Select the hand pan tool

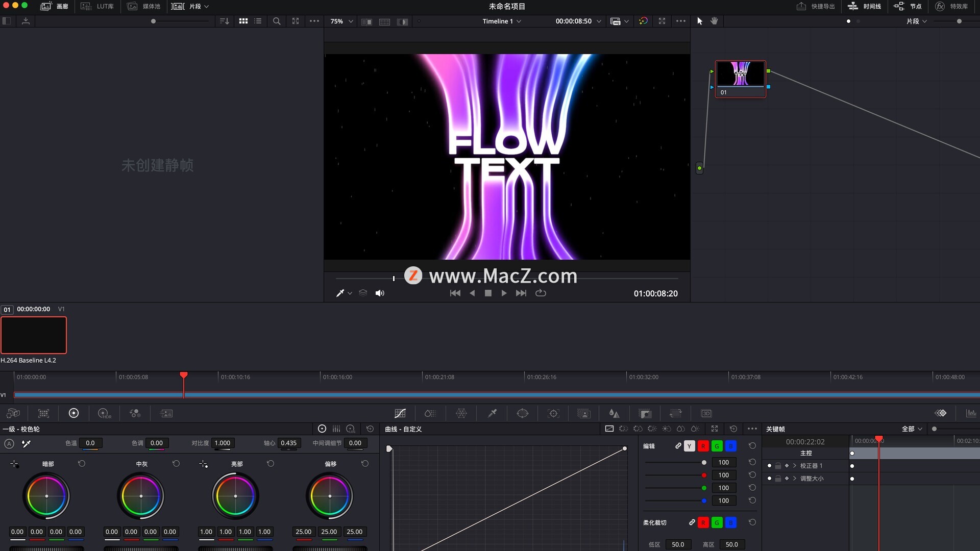click(715, 21)
